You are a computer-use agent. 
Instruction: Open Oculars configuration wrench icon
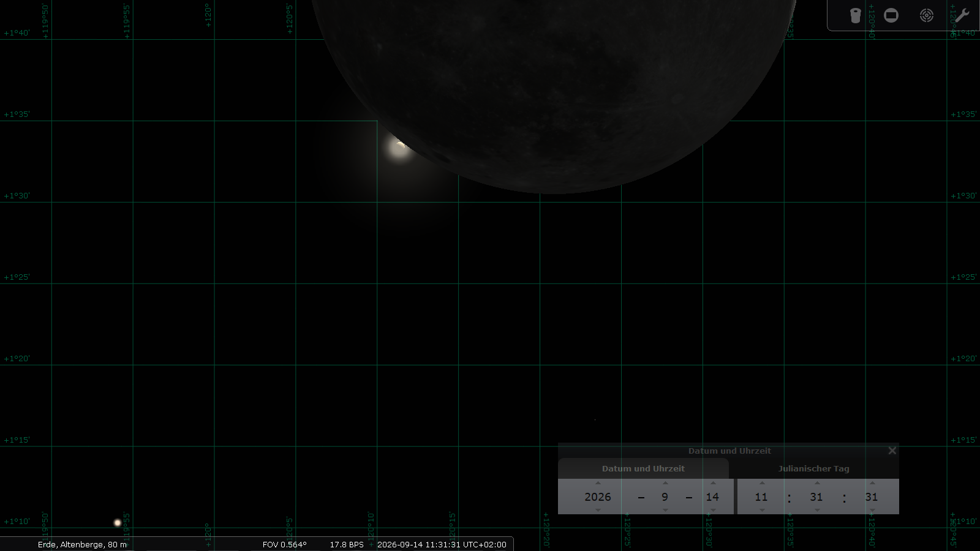point(962,15)
